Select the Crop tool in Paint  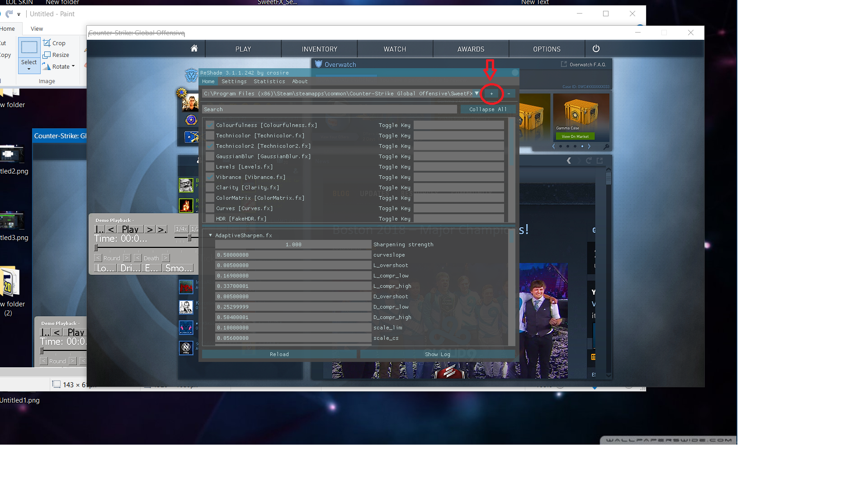(54, 43)
